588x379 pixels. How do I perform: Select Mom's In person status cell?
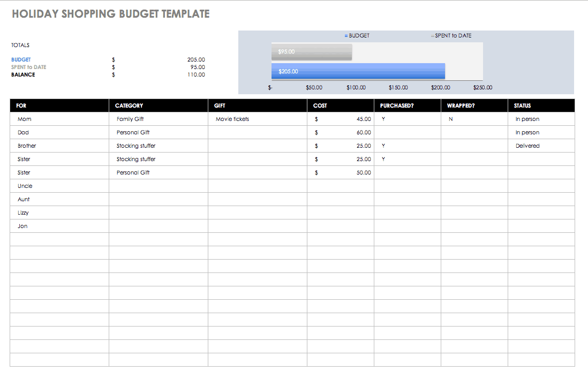pyautogui.click(x=541, y=119)
